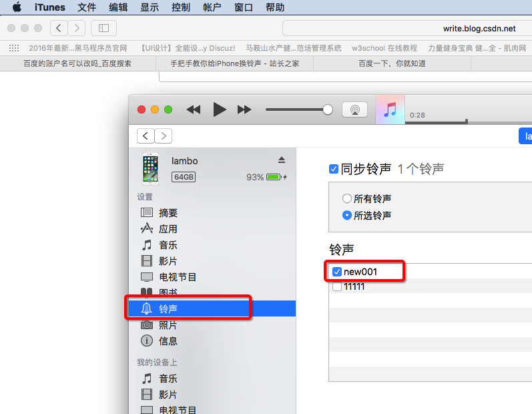The height and width of the screenshot is (414, 532).
Task: Open the 帮助 menu
Action: point(275,7)
